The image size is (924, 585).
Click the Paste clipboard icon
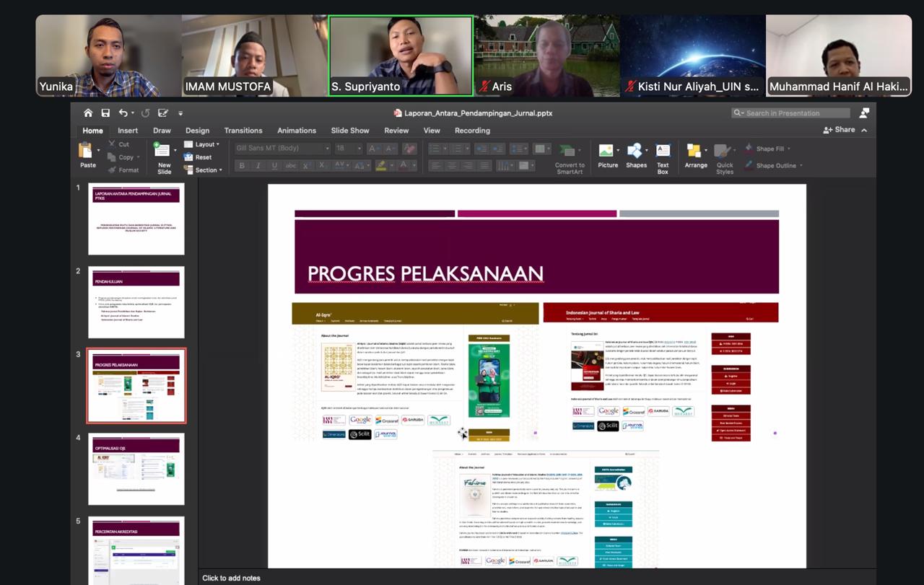pos(86,151)
